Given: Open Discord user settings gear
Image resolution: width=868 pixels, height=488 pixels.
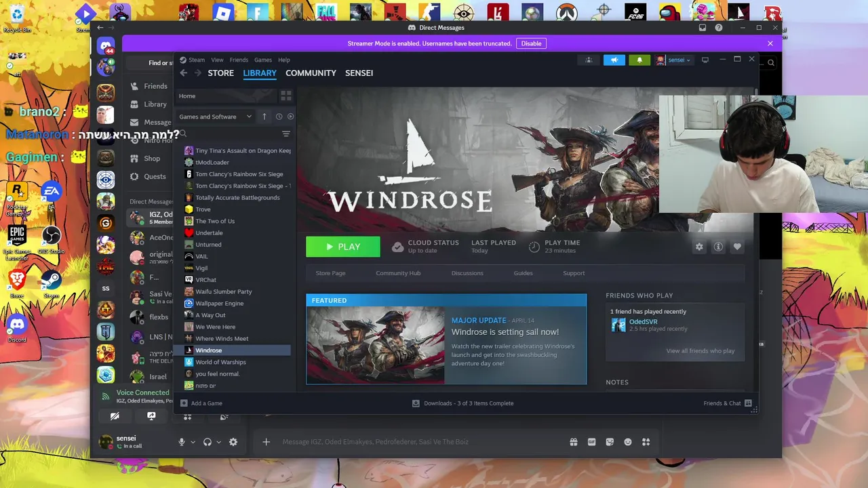Looking at the screenshot, I should pyautogui.click(x=233, y=442).
